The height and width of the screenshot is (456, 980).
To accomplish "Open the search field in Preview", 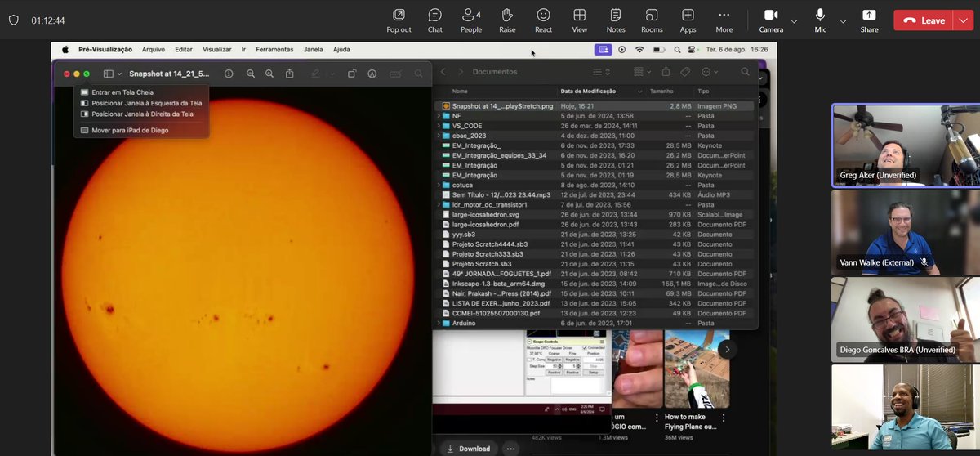I will coord(418,74).
